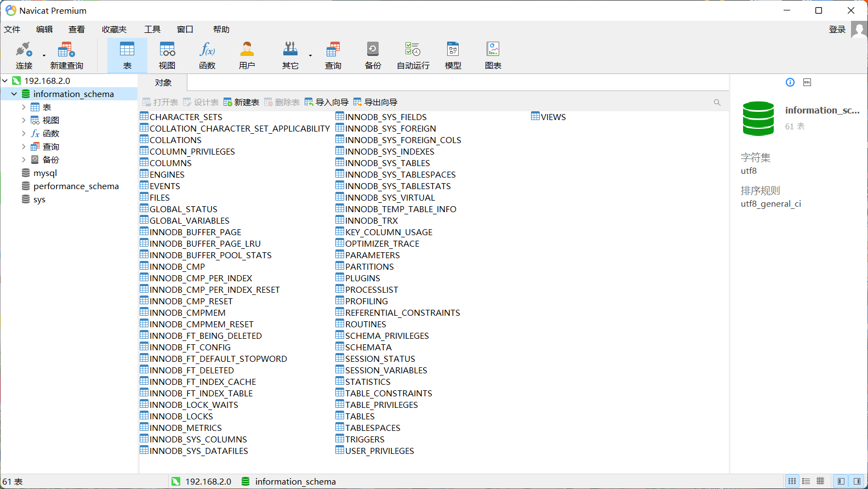The height and width of the screenshot is (489, 868).
Task: Collapse the information_schema database node
Action: tap(14, 94)
